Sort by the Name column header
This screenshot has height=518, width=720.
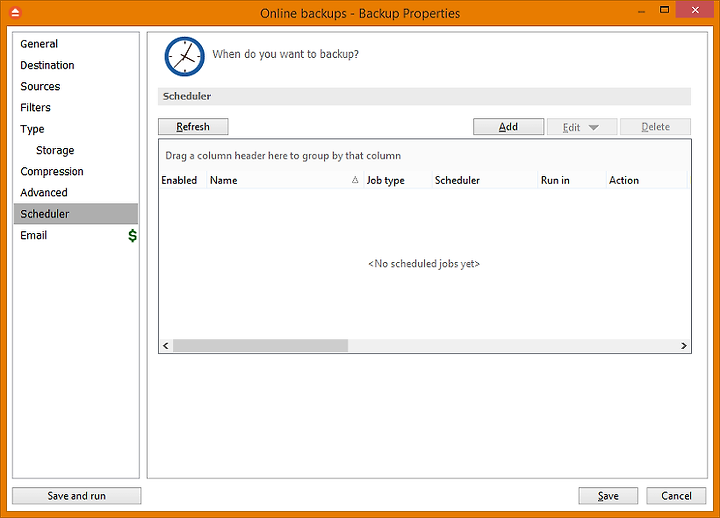284,180
